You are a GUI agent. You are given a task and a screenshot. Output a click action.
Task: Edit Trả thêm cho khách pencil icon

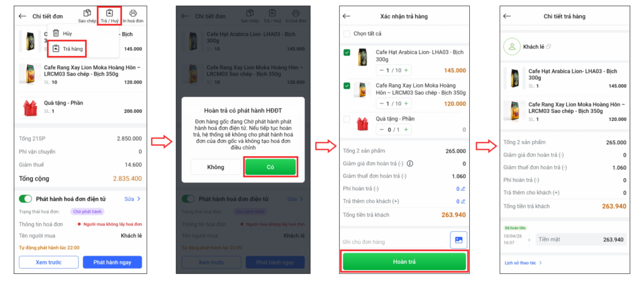pos(464,202)
